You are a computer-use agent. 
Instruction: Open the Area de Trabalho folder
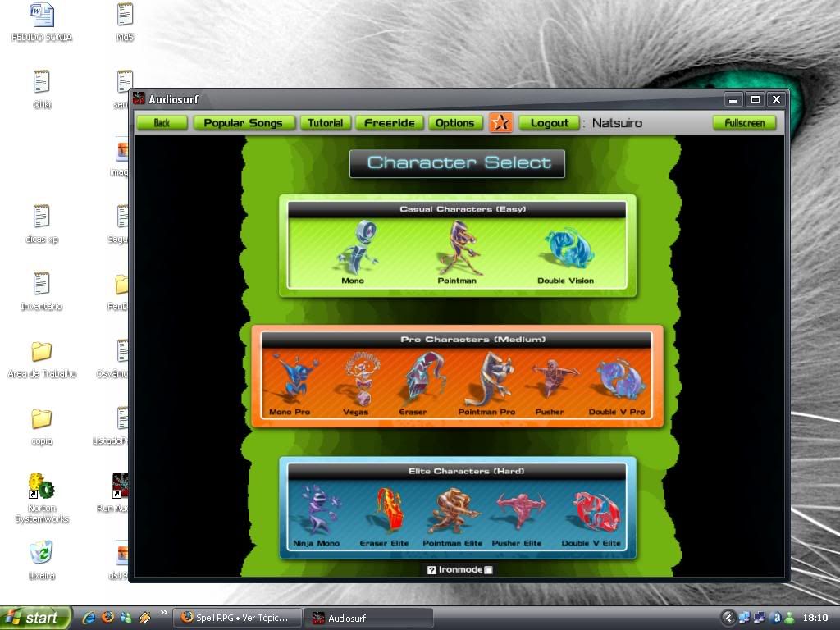(42, 359)
